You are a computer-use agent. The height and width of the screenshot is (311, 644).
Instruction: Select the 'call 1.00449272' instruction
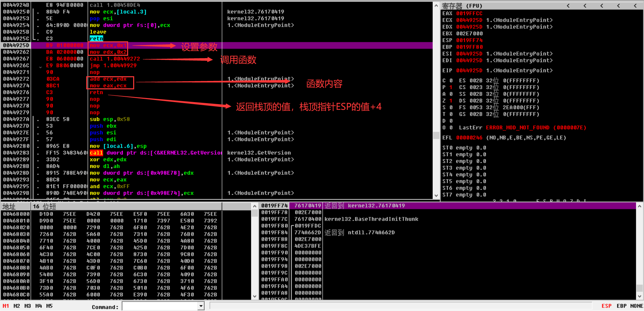115,59
